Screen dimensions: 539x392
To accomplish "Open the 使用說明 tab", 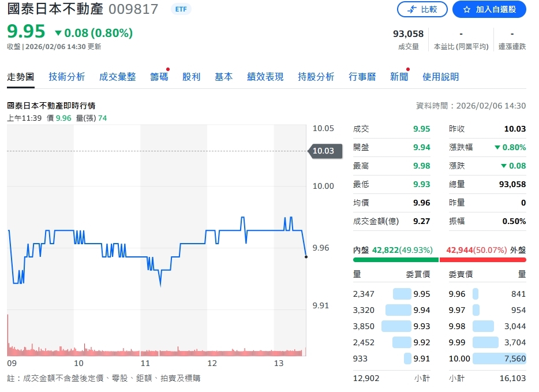I will pyautogui.click(x=440, y=76).
